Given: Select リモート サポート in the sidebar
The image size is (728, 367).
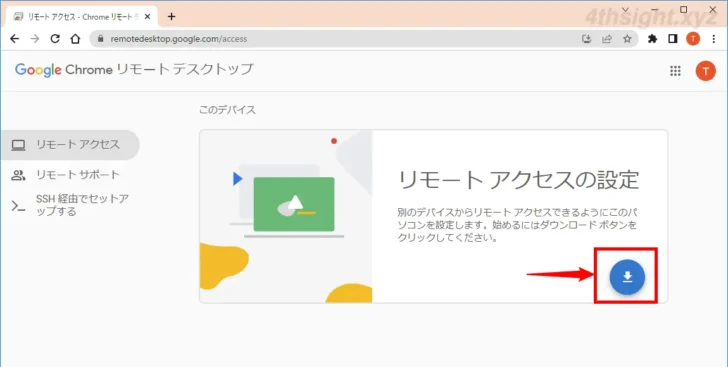Looking at the screenshot, I should click(70, 175).
